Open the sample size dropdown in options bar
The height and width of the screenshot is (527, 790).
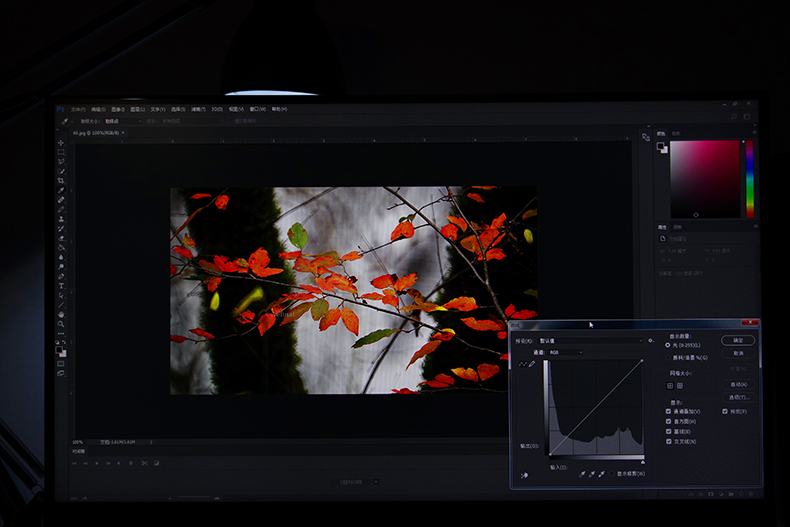click(x=119, y=121)
